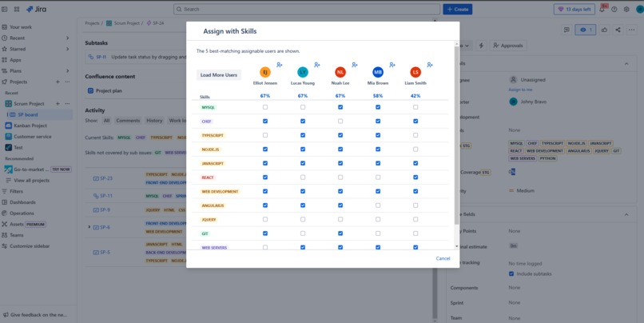Toggle the watch eye icon
This screenshot has width=644, height=323.
coord(585,30)
